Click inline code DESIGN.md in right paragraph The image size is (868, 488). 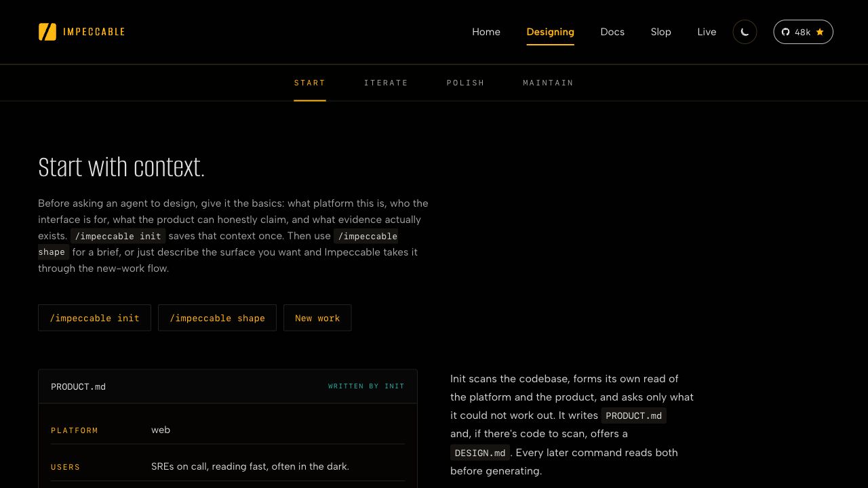click(480, 453)
